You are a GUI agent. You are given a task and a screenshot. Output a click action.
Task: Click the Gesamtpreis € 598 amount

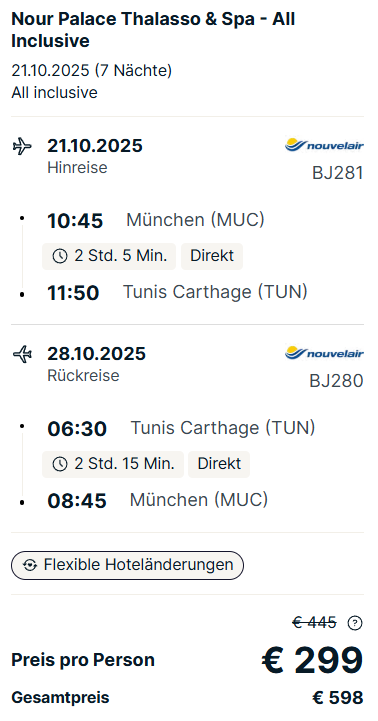338,698
